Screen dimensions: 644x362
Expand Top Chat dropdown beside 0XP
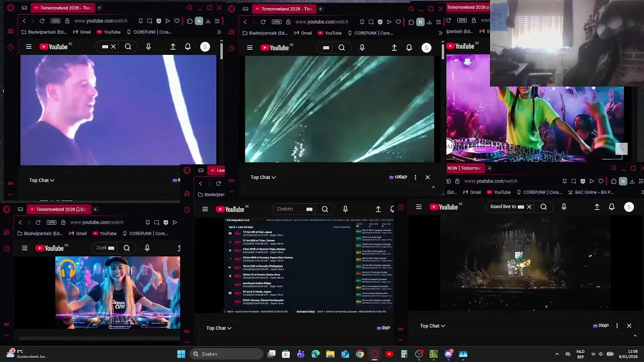219,328
